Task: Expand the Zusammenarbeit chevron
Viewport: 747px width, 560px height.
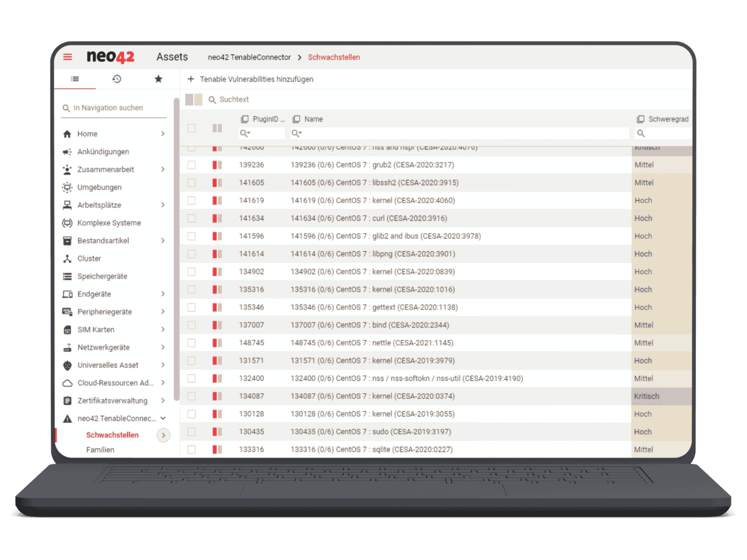Action: (x=163, y=169)
